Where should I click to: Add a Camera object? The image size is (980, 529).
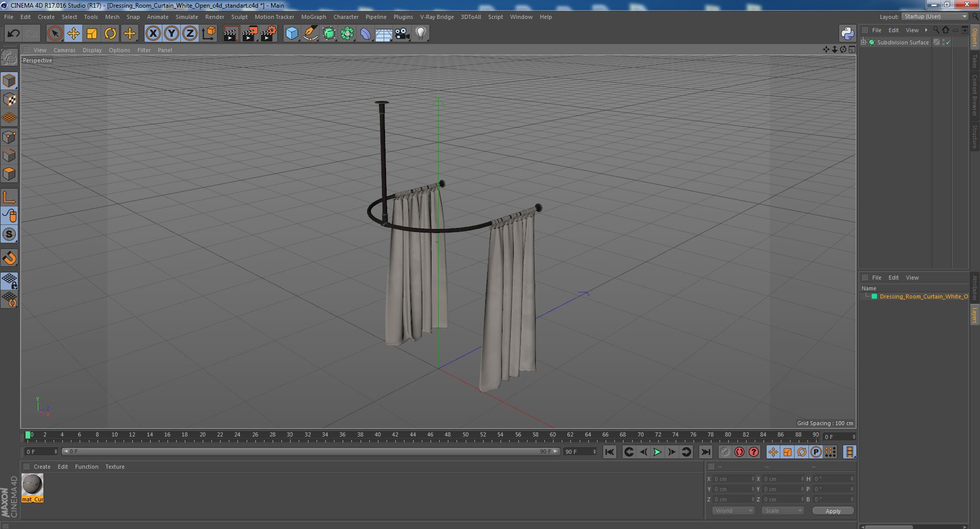point(402,34)
